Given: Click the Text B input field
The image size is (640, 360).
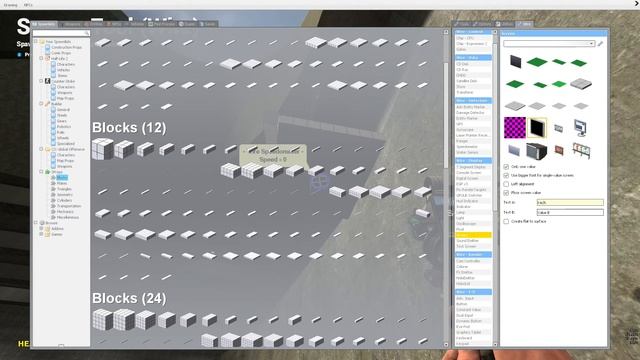Looking at the screenshot, I should pyautogui.click(x=570, y=212).
